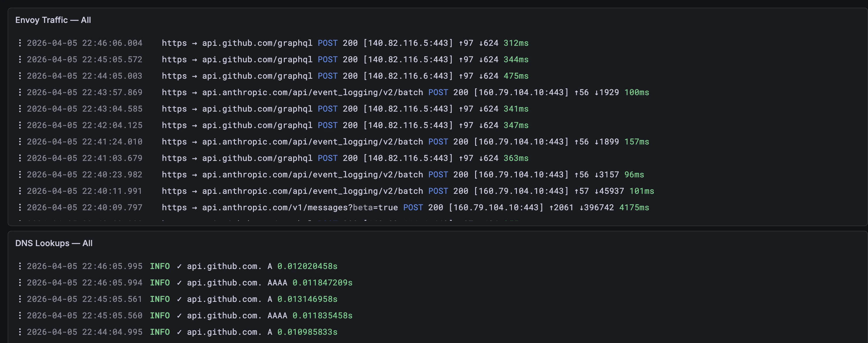Open log row menu for 22:44:05.003 entry
The height and width of the screenshot is (343, 868).
pyautogui.click(x=20, y=76)
